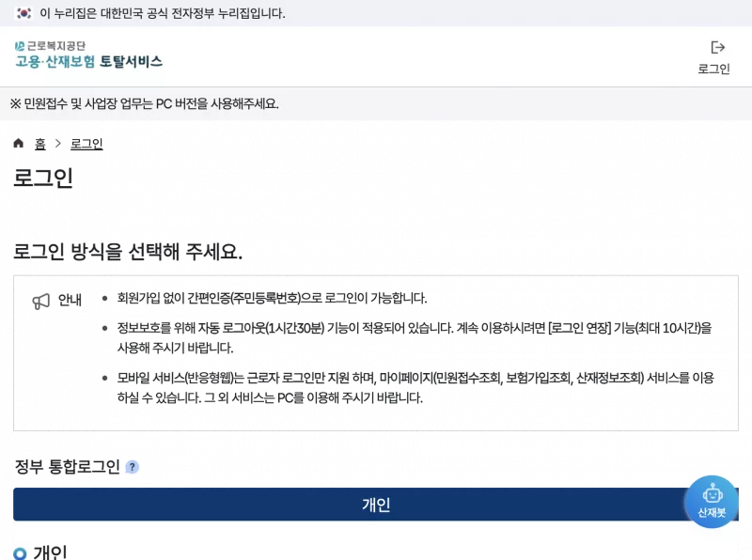Click the 공식 전자정부 누리집 banner text

point(163,13)
